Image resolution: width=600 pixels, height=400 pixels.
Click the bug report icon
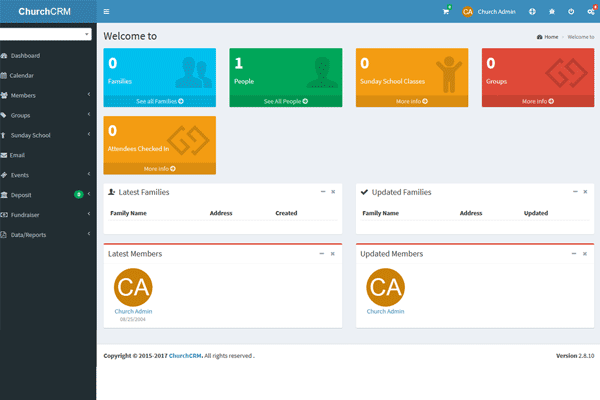552,11
